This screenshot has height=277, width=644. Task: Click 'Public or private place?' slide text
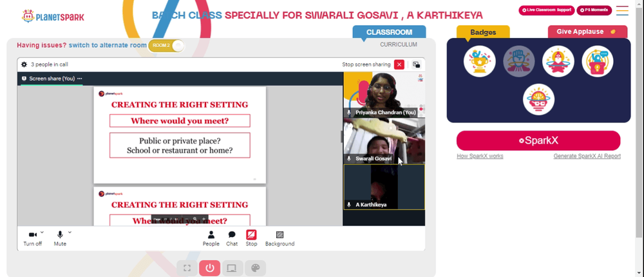180,140
